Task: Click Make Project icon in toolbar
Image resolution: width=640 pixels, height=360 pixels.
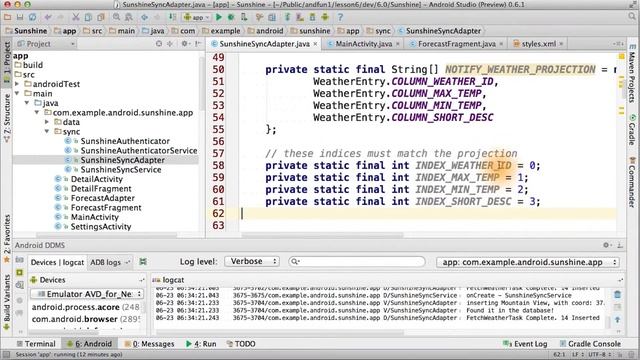Action: point(173,17)
